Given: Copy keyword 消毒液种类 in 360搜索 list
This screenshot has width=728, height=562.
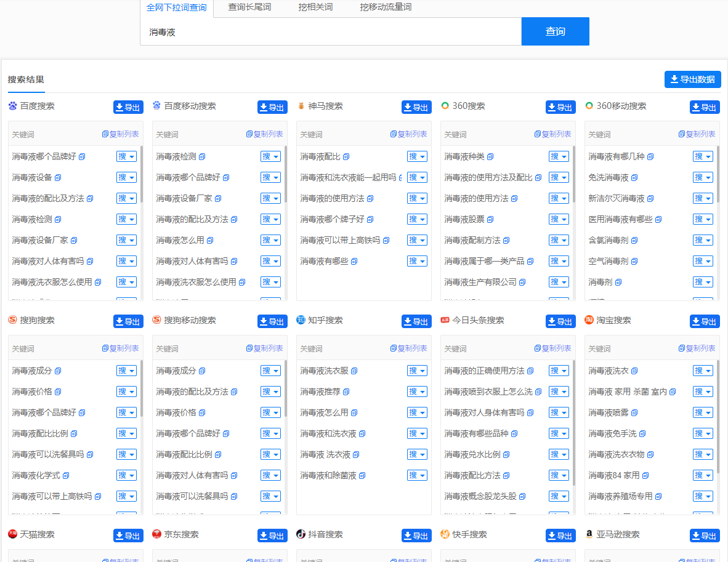Looking at the screenshot, I should [490, 157].
